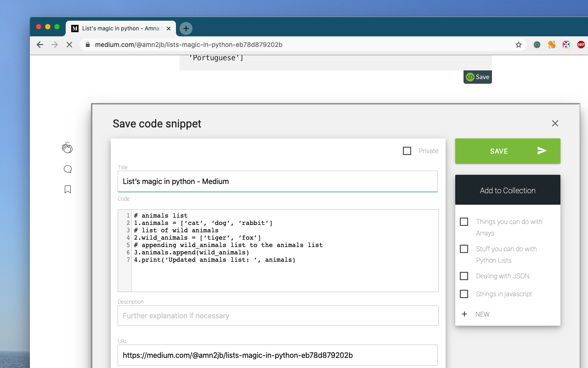Viewport: 588px width, 368px height.
Task: Click the SAVE button to store the snippet
Action: (507, 151)
